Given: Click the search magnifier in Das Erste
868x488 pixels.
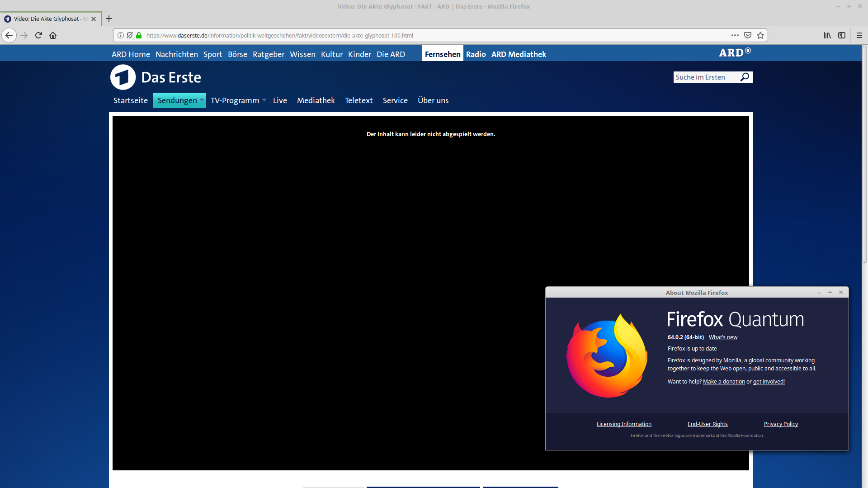Looking at the screenshot, I should click(x=745, y=77).
